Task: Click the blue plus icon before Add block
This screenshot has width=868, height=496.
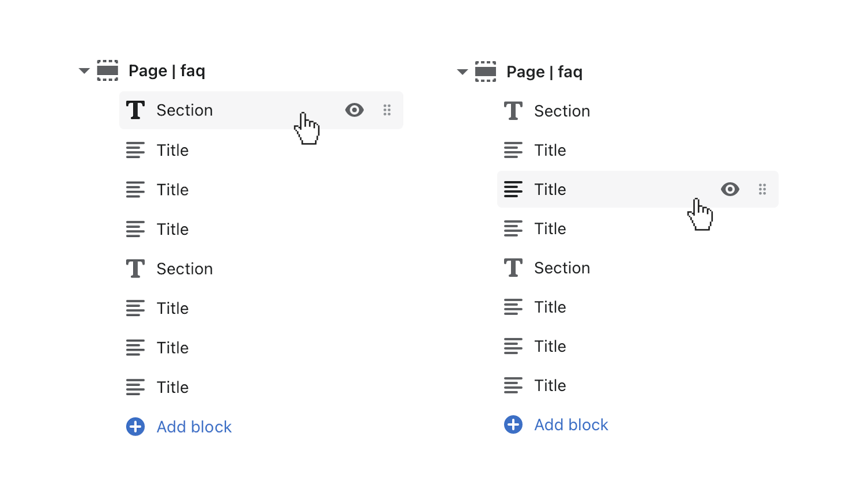Action: tap(135, 427)
